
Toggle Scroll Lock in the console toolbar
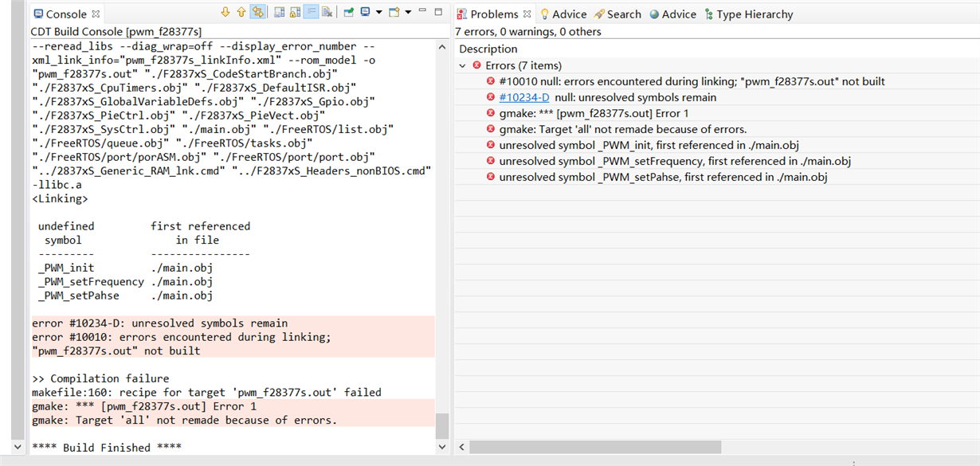[x=295, y=13]
